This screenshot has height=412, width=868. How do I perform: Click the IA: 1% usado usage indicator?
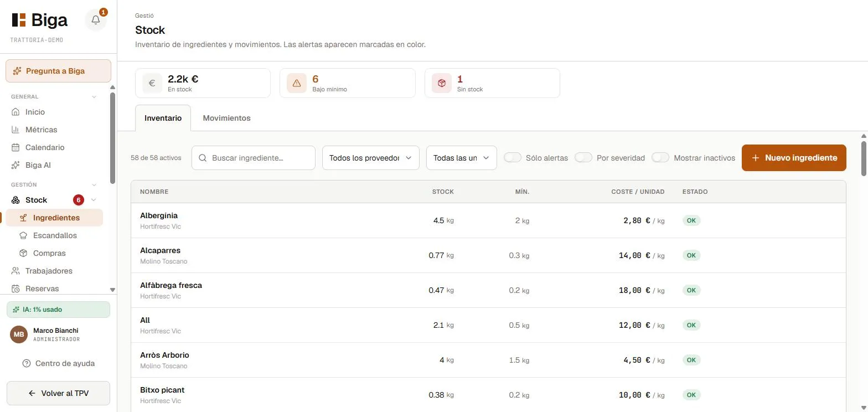58,310
